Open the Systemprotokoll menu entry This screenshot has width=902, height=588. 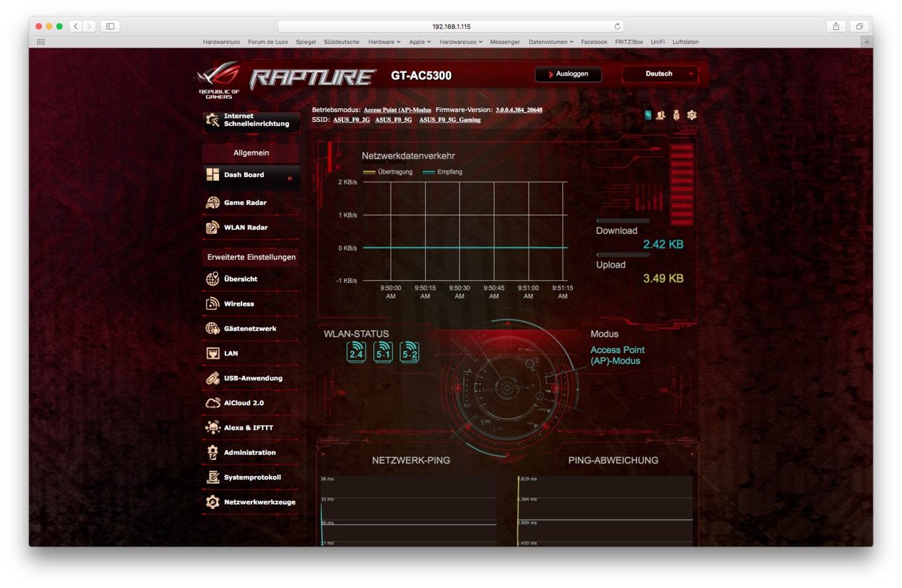pyautogui.click(x=251, y=477)
